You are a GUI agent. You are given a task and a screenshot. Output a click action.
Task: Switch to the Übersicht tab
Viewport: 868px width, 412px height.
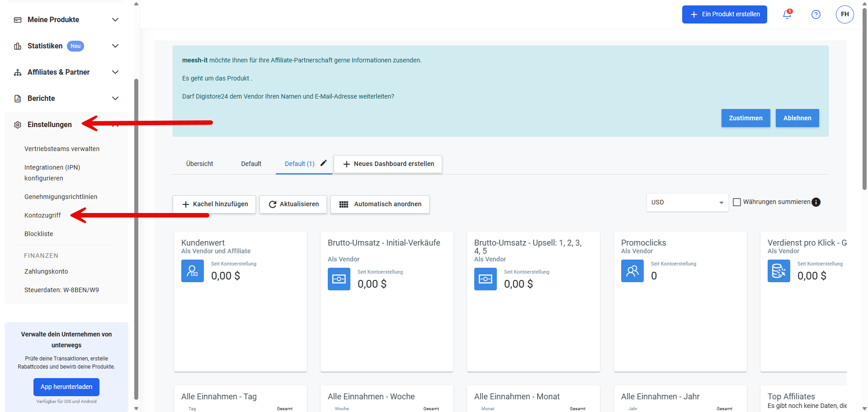(199, 164)
